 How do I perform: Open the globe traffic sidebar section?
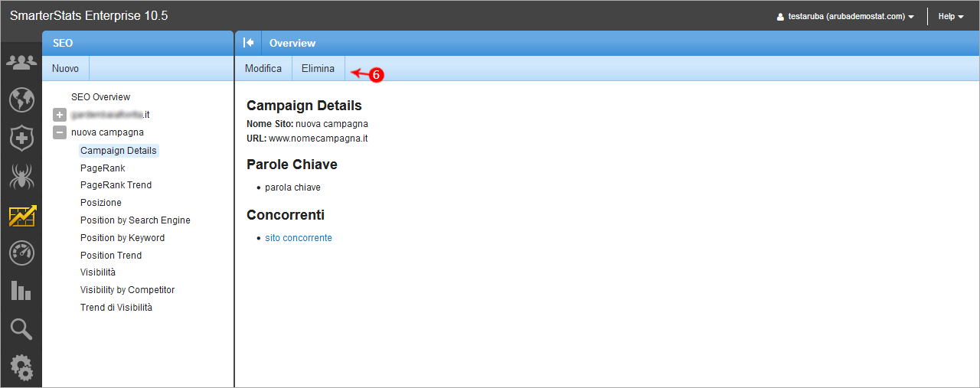click(21, 100)
